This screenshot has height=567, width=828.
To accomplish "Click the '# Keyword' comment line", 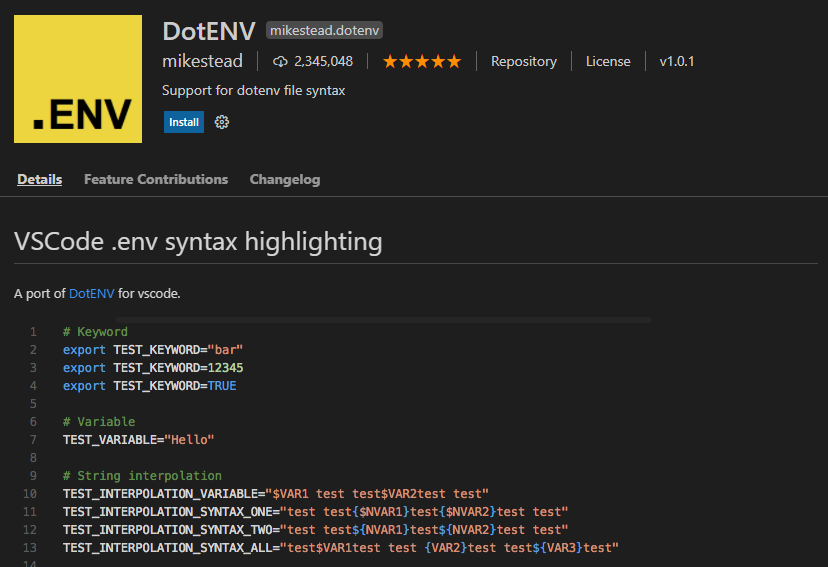I will tap(95, 332).
